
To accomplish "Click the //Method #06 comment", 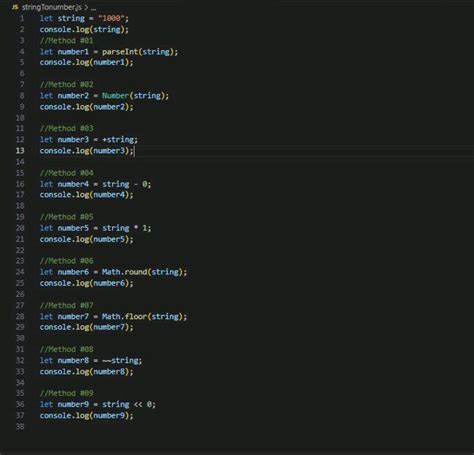I will point(66,261).
